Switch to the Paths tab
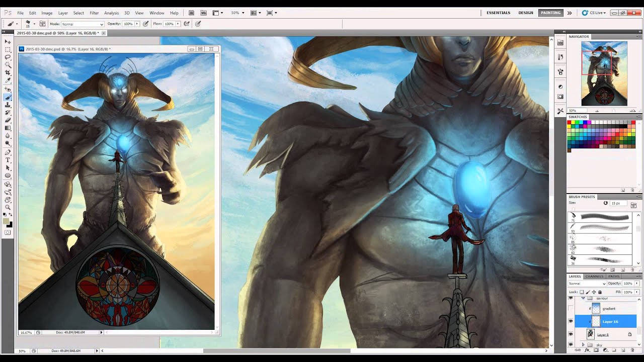This screenshot has height=362, width=644. [x=614, y=276]
